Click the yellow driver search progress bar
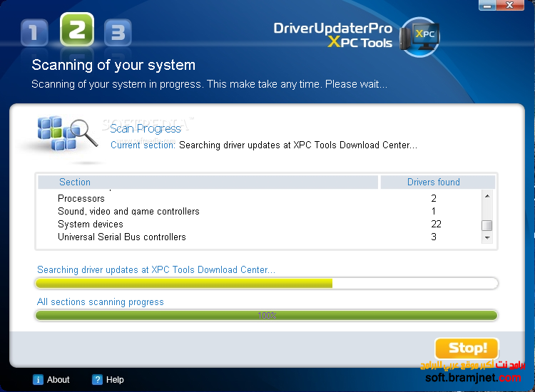This screenshot has height=392, width=535. click(x=267, y=283)
